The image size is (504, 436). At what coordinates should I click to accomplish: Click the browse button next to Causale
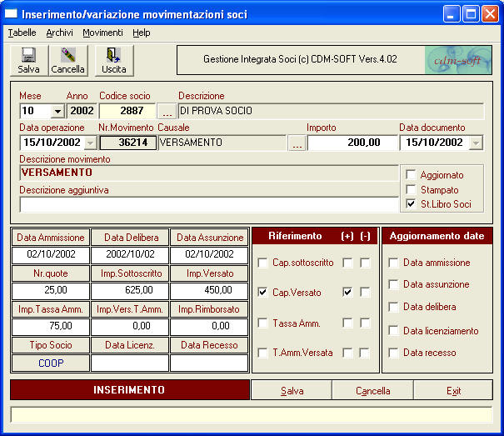tap(297, 143)
